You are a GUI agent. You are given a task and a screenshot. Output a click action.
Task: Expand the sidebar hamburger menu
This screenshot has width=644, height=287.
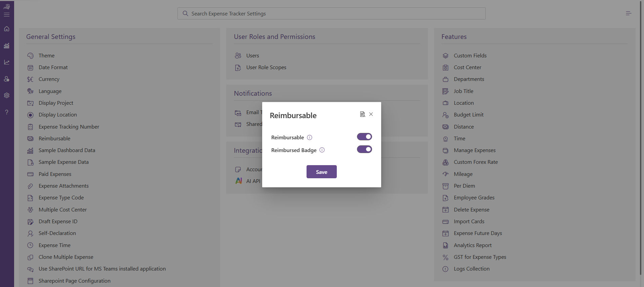pyautogui.click(x=7, y=15)
